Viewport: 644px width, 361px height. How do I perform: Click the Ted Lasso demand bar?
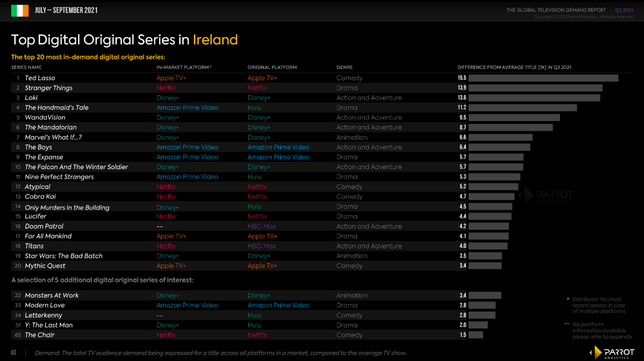tap(543, 78)
